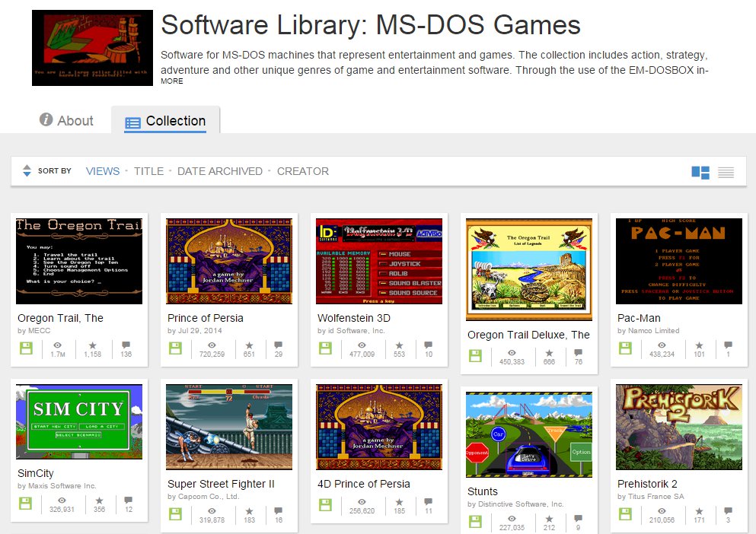Click reviews bubble on Oregon Trail Deluxe card
This screenshot has height=534, width=756.
tap(579, 353)
